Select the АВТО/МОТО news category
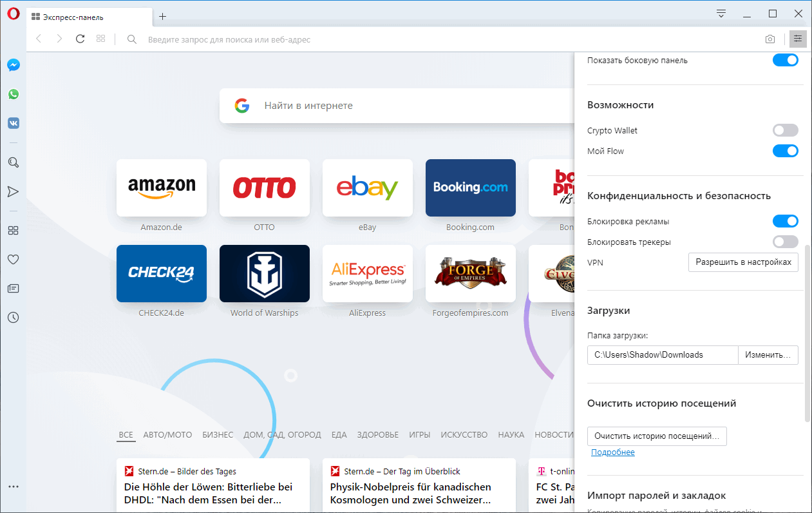812x513 pixels. pos(167,435)
